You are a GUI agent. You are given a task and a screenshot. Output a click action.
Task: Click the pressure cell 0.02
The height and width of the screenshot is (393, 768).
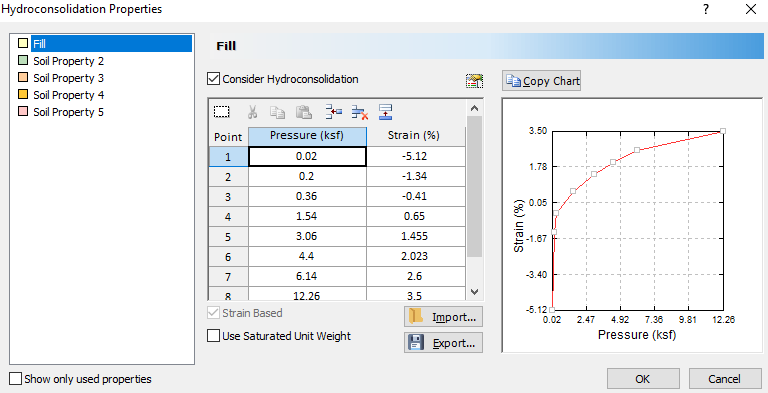[x=307, y=156]
